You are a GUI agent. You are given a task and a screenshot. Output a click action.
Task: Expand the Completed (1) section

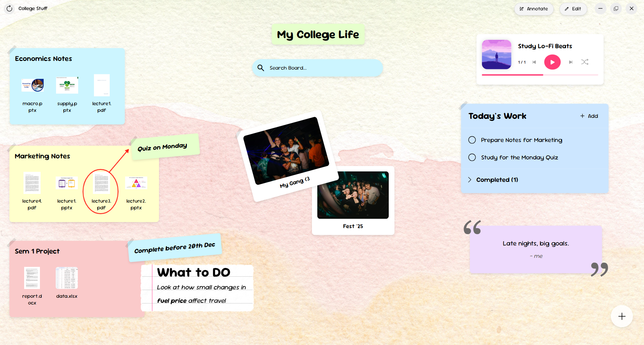(493, 180)
